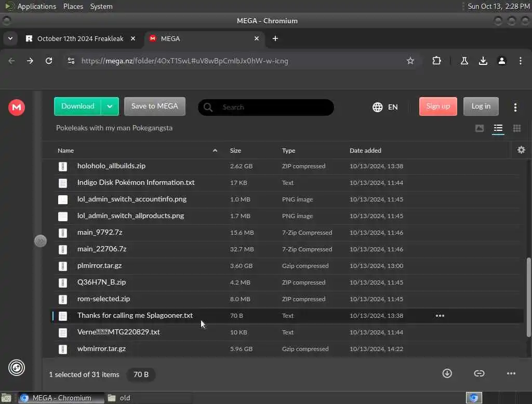Image resolution: width=532 pixels, height=404 pixels.
Task: Select holoholo_allbuilds.zip file
Action: point(287,166)
